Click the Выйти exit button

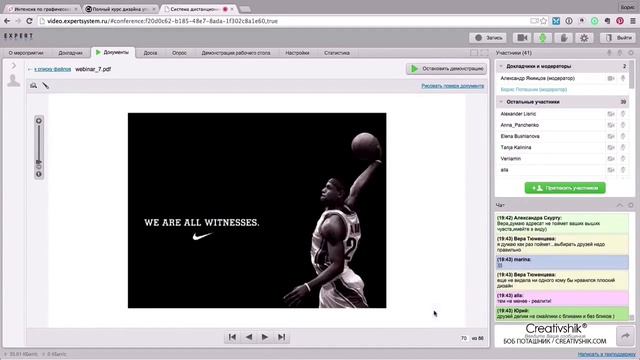(x=618, y=38)
